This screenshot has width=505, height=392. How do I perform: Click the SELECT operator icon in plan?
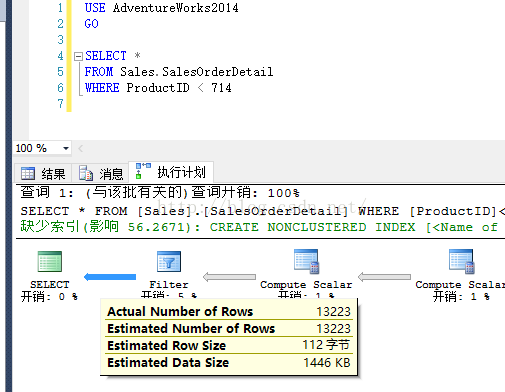pyautogui.click(x=50, y=262)
